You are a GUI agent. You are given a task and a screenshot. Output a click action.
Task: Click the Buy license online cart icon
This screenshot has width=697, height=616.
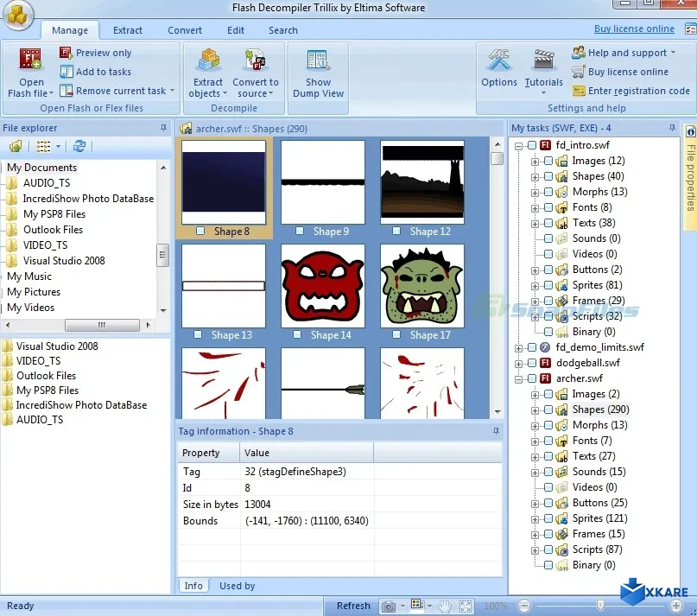coord(579,72)
